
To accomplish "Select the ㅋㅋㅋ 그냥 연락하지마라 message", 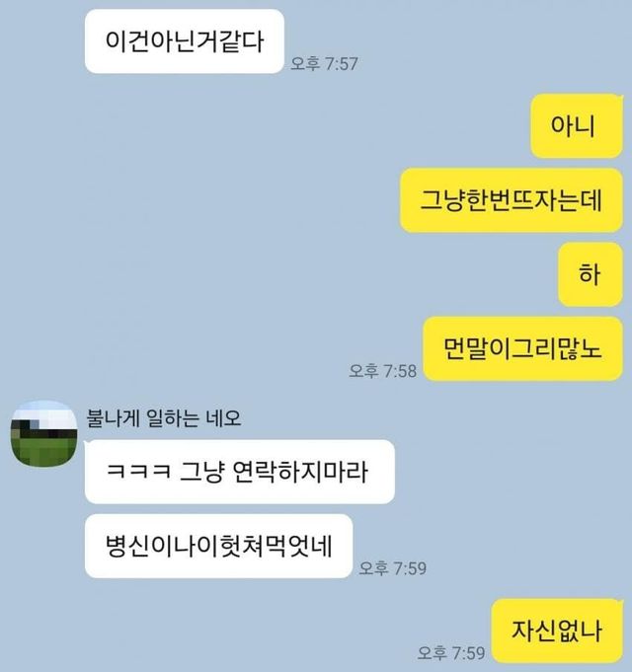I will [x=240, y=472].
